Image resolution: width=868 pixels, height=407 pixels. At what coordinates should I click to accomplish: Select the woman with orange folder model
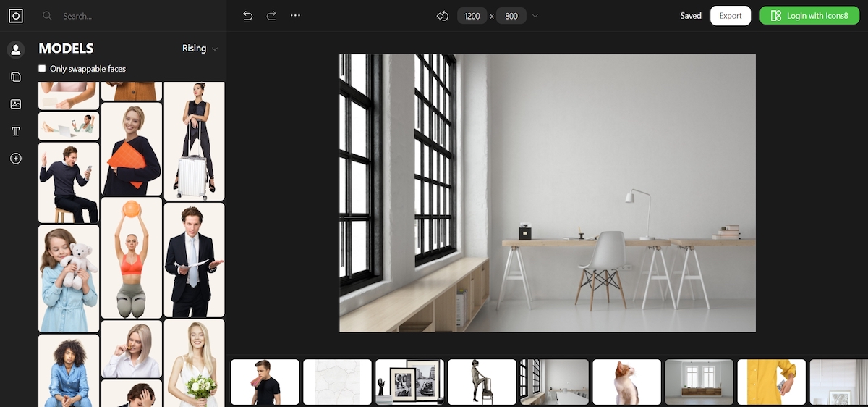coord(132,149)
